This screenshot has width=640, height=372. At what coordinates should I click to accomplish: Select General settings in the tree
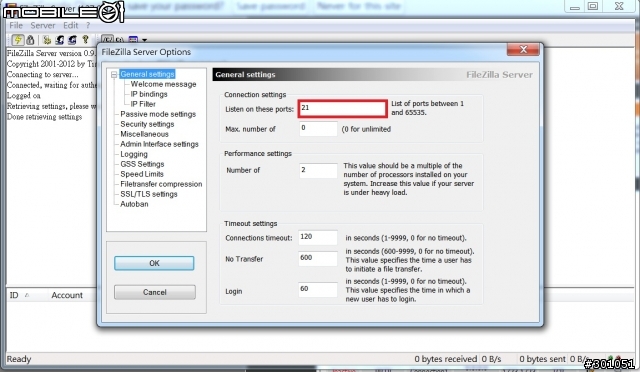(x=147, y=74)
